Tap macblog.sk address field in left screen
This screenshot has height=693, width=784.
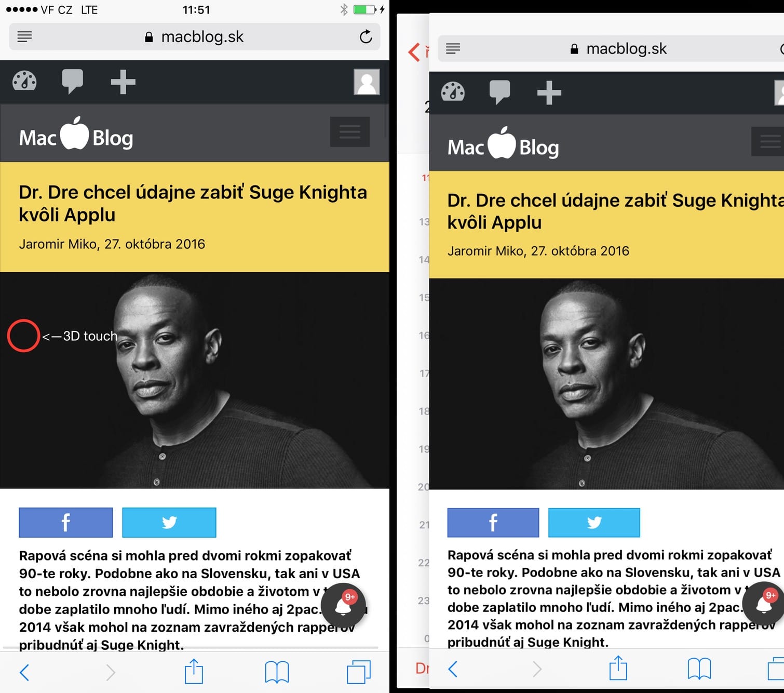[195, 36]
